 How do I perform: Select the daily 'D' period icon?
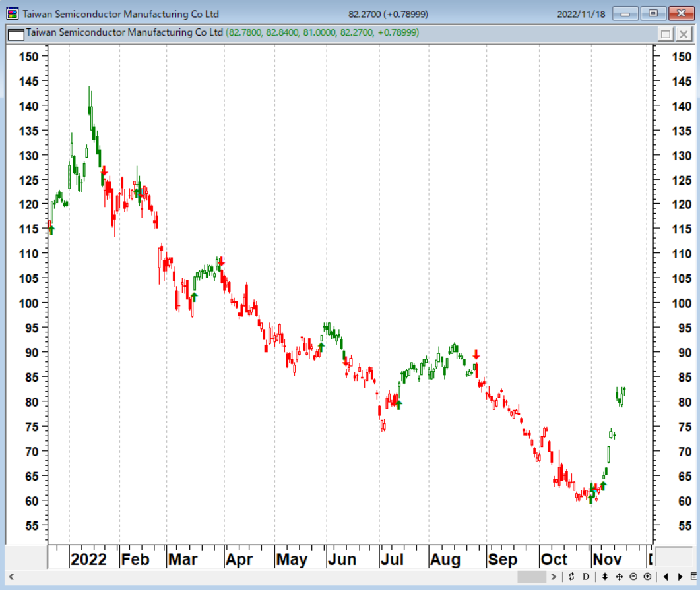tap(586, 577)
